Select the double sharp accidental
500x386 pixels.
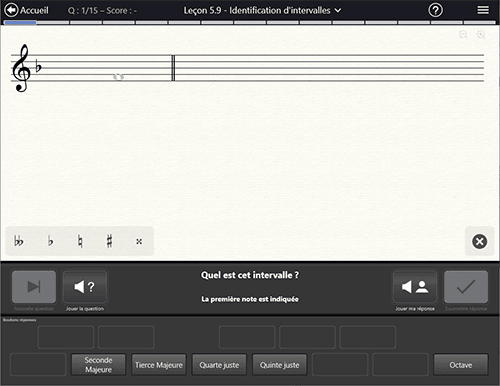point(139,241)
